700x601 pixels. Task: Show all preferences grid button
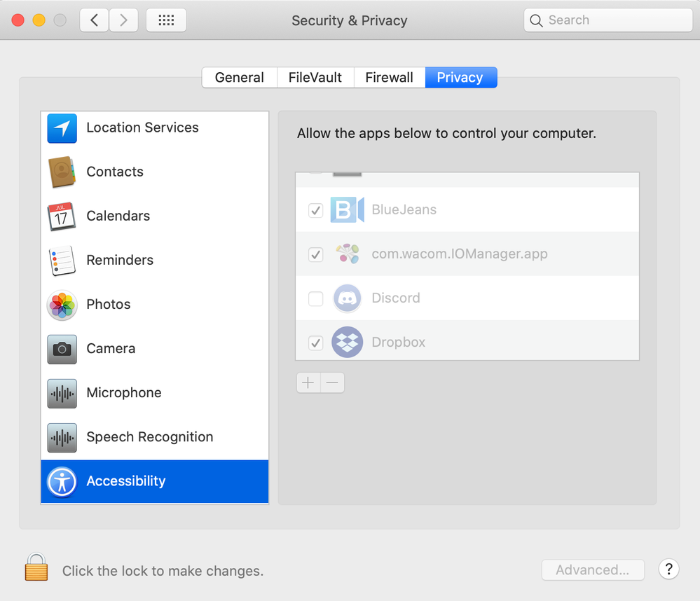[x=166, y=20]
